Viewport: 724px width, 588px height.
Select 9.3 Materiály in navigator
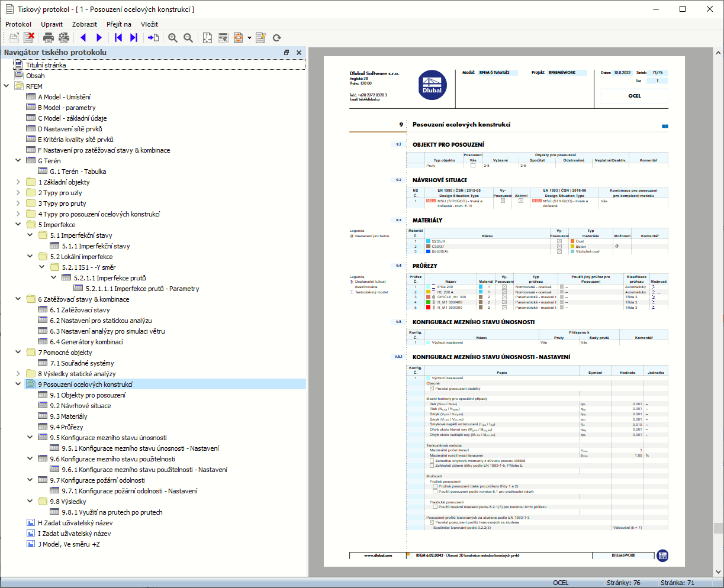(69, 416)
